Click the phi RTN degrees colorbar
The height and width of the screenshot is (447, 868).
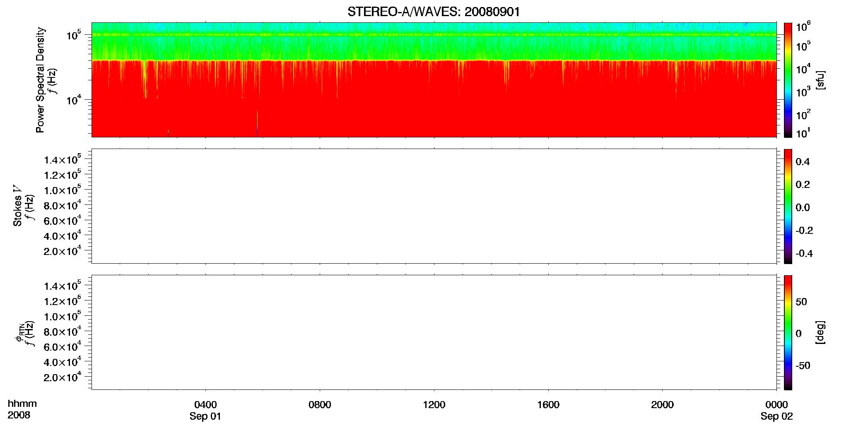[788, 332]
